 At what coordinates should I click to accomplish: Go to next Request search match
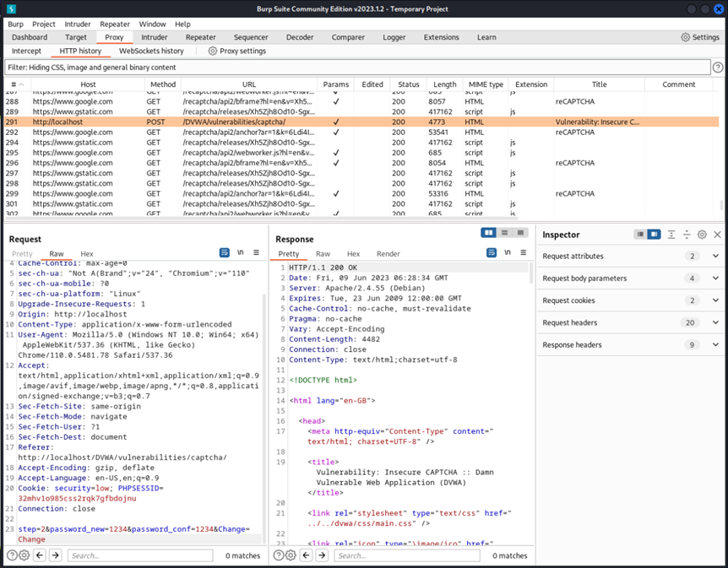pos(55,555)
